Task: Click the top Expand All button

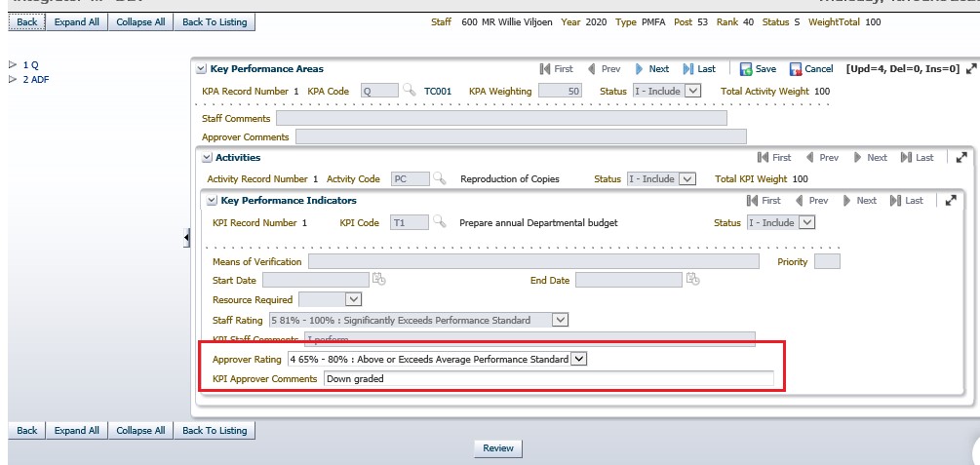Action: tap(77, 21)
